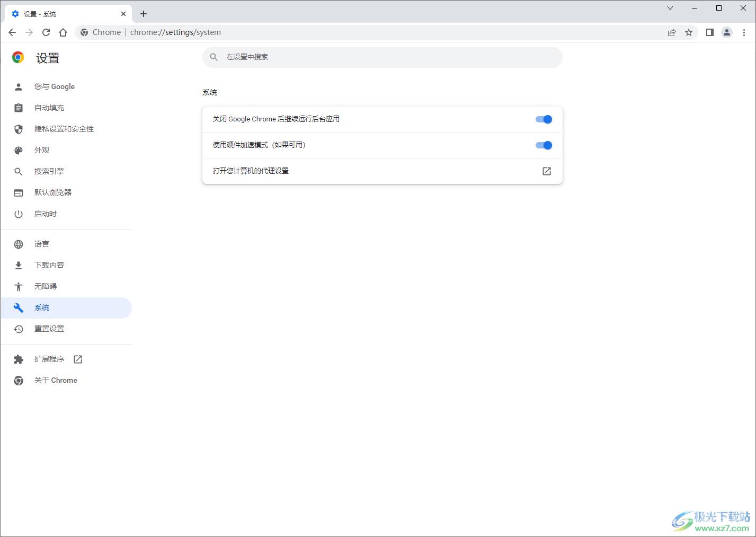Select 语言 in sidebar

tap(66, 244)
